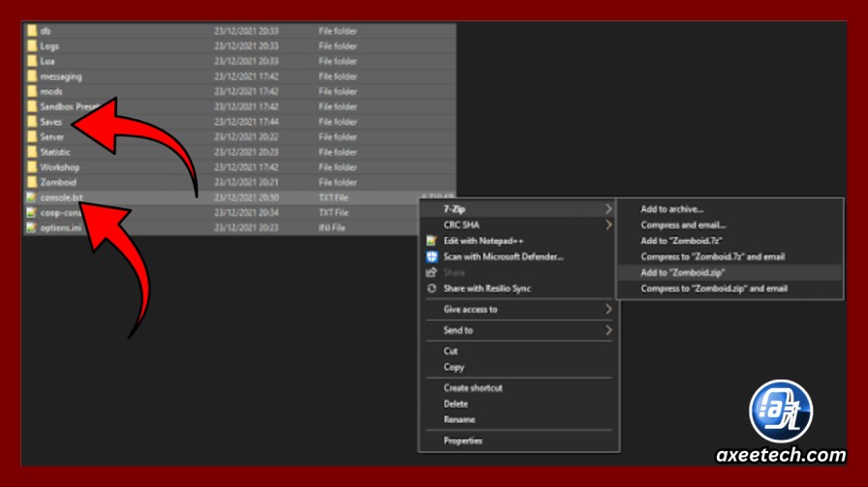This screenshot has height=487, width=868.
Task: Open the 7-Zip menu entry
Action: 518,209
